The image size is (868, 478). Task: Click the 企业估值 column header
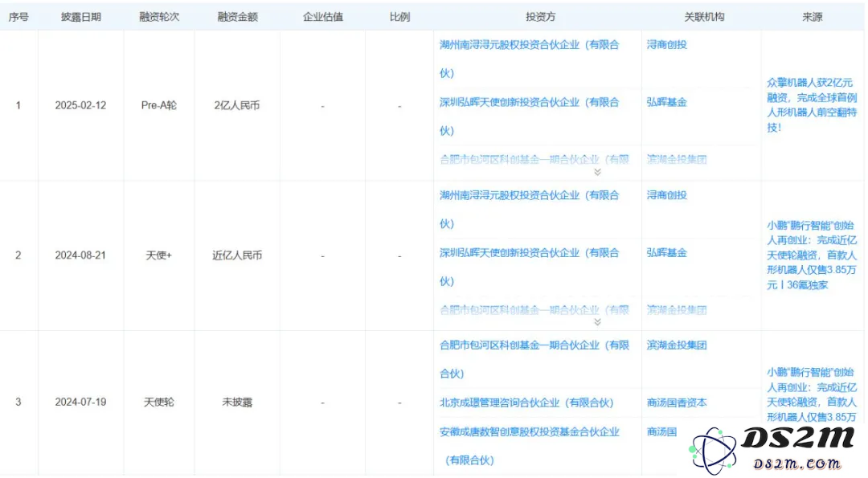[x=323, y=17]
